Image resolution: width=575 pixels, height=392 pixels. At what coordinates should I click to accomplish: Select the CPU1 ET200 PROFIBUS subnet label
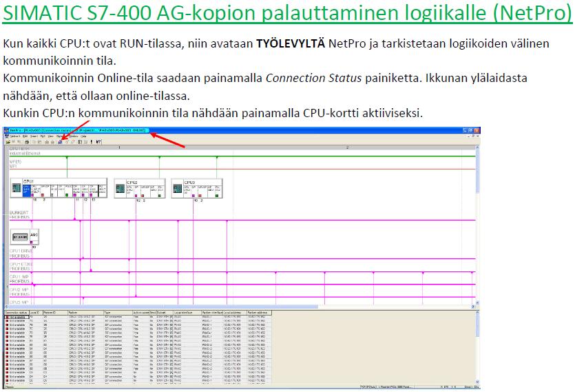click(x=21, y=266)
